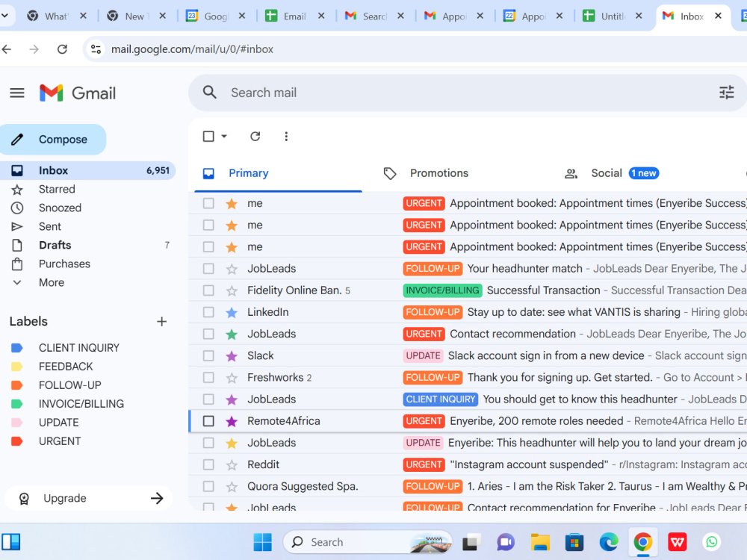
Task: Star the Fidelity Online Ban. email
Action: point(232,290)
